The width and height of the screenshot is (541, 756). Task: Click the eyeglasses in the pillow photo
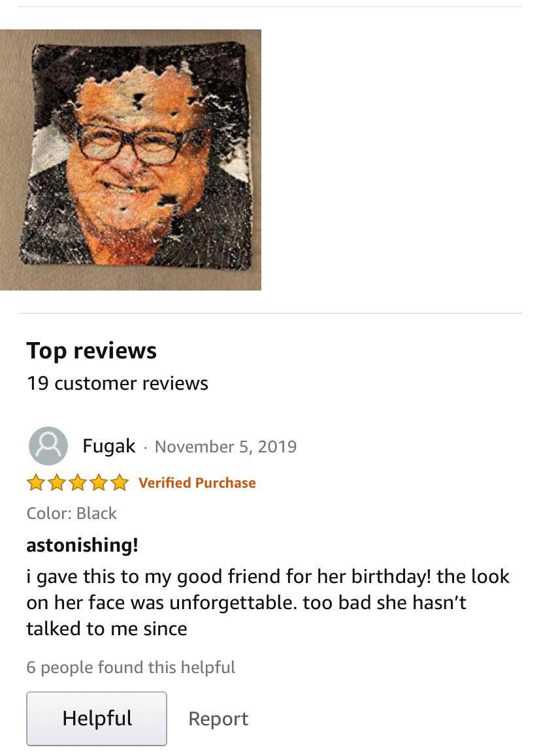(131, 144)
